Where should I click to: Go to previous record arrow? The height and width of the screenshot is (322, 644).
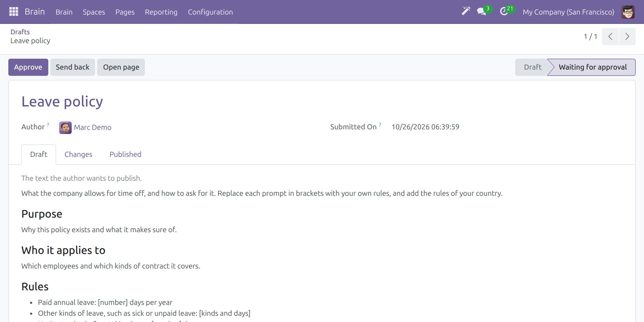(x=610, y=37)
